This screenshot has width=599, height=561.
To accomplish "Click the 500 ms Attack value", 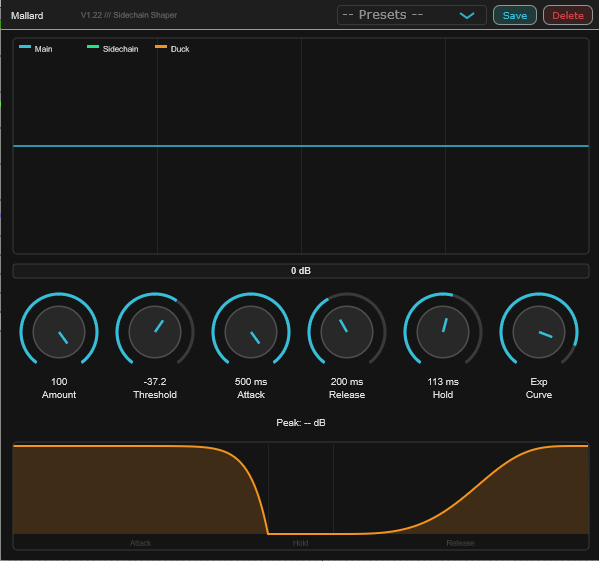I will point(251,382).
